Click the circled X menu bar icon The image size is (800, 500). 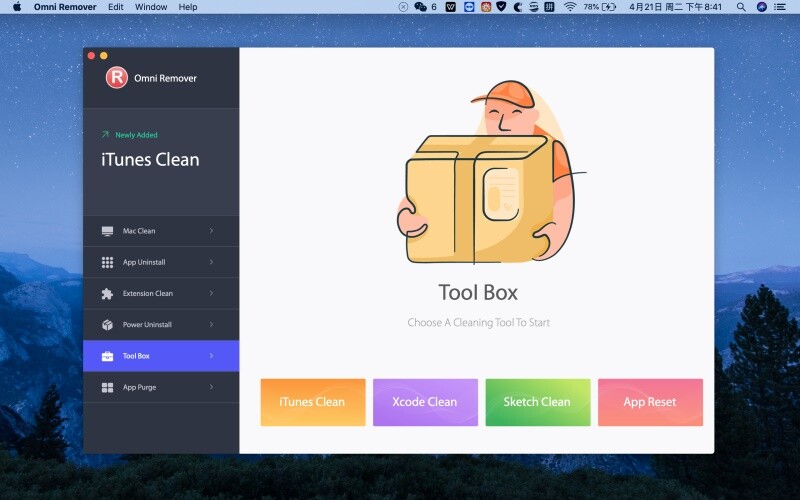(403, 7)
